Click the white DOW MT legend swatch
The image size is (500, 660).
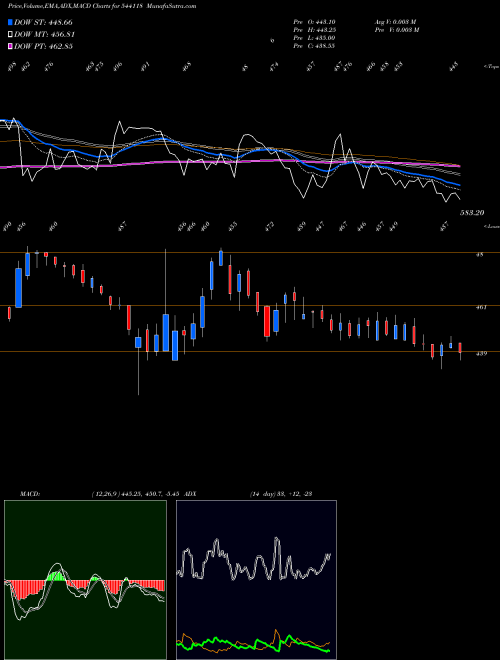[11, 35]
